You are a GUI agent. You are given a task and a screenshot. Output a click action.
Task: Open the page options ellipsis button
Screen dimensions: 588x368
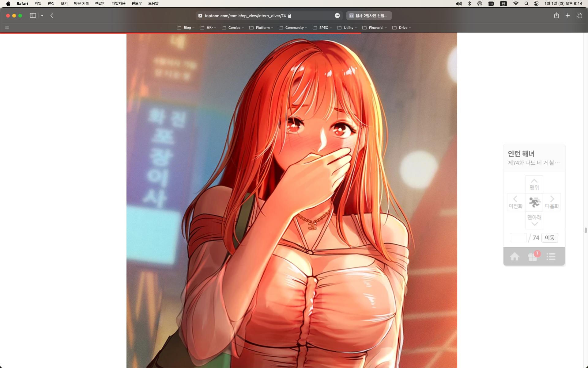coord(337,16)
